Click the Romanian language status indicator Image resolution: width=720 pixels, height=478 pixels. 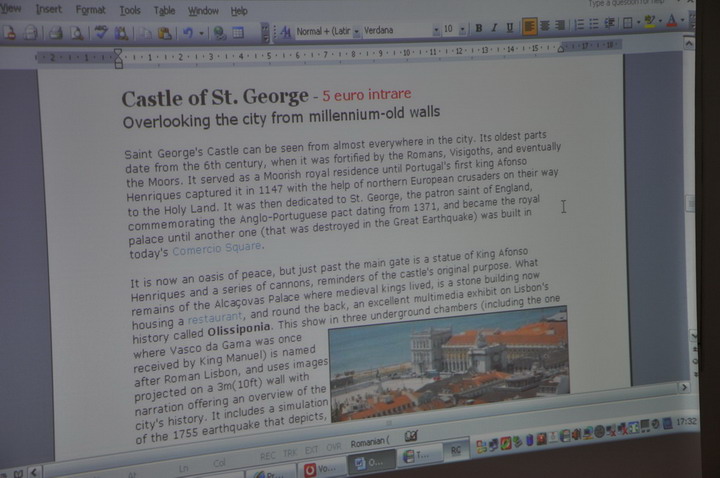pyautogui.click(x=370, y=443)
